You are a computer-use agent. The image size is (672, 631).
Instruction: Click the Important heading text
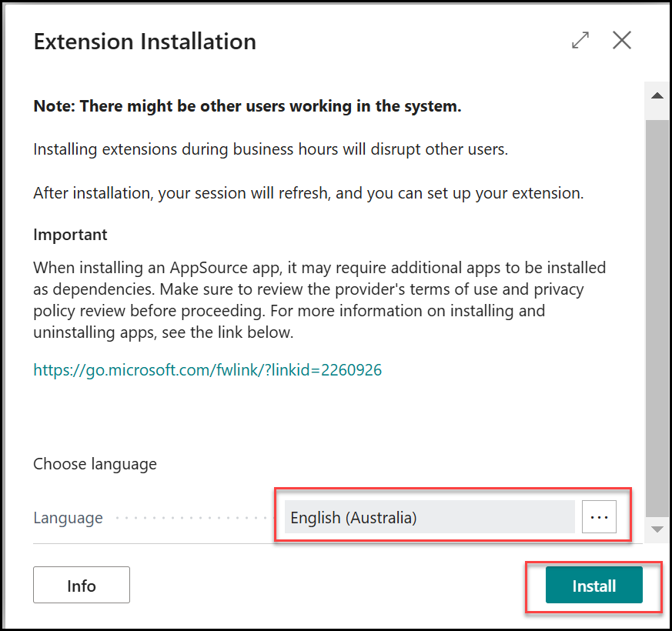pos(70,235)
